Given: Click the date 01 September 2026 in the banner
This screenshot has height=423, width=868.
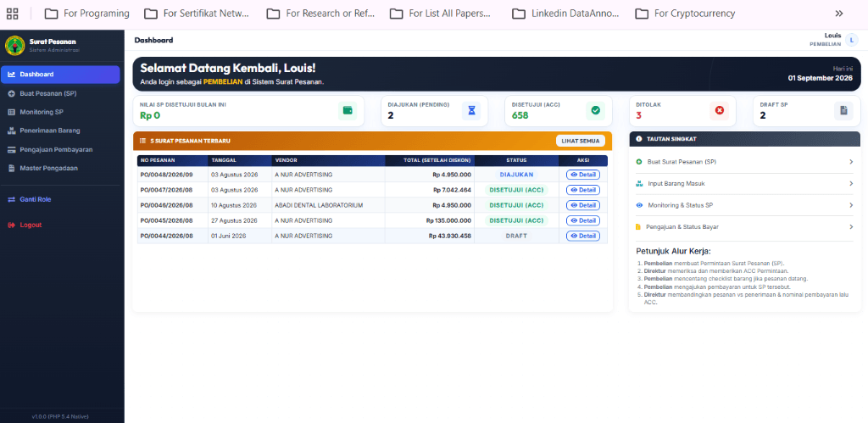Looking at the screenshot, I should (820, 79).
